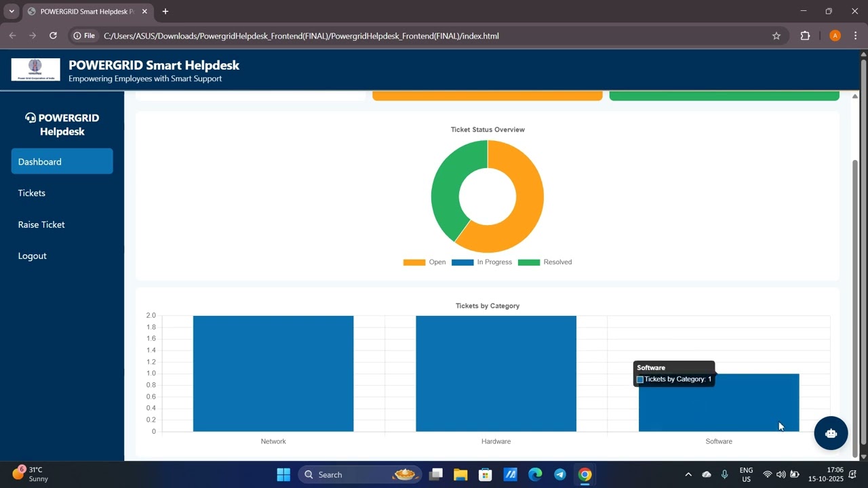The image size is (868, 488).
Task: Reload the page
Action: (53, 36)
